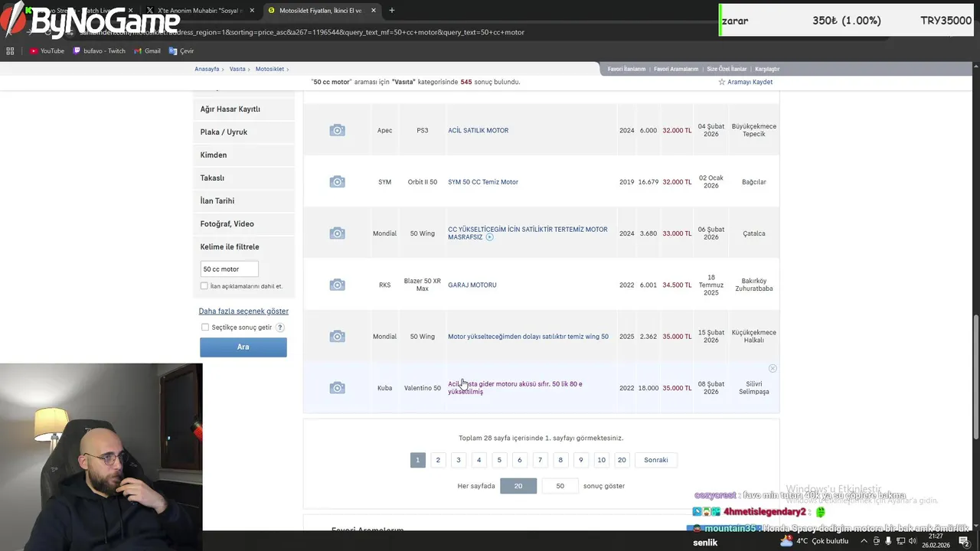Image resolution: width=980 pixels, height=551 pixels.
Task: Go to results page 5
Action: pyautogui.click(x=499, y=460)
